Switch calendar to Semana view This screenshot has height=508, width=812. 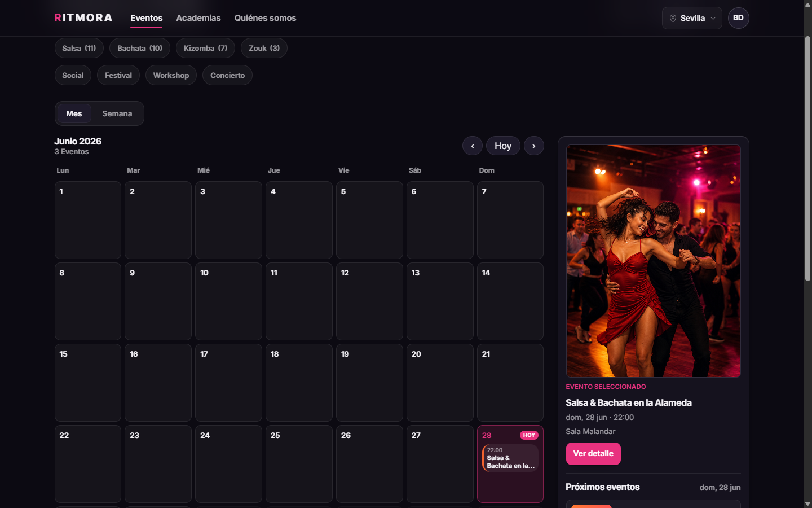point(117,113)
